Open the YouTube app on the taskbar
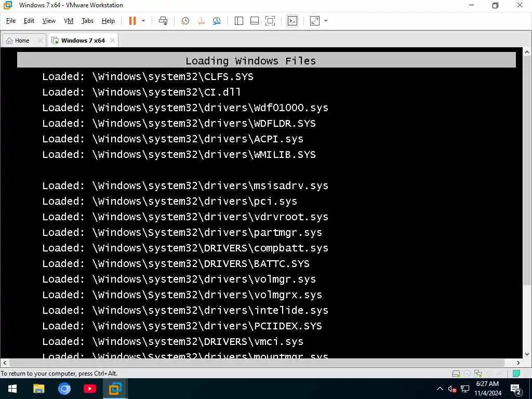Image resolution: width=532 pixels, height=399 pixels. point(89,389)
